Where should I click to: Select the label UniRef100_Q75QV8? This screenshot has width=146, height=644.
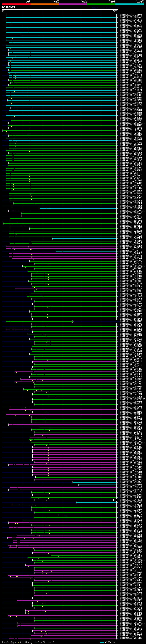pyautogui.click(x=131, y=82)
